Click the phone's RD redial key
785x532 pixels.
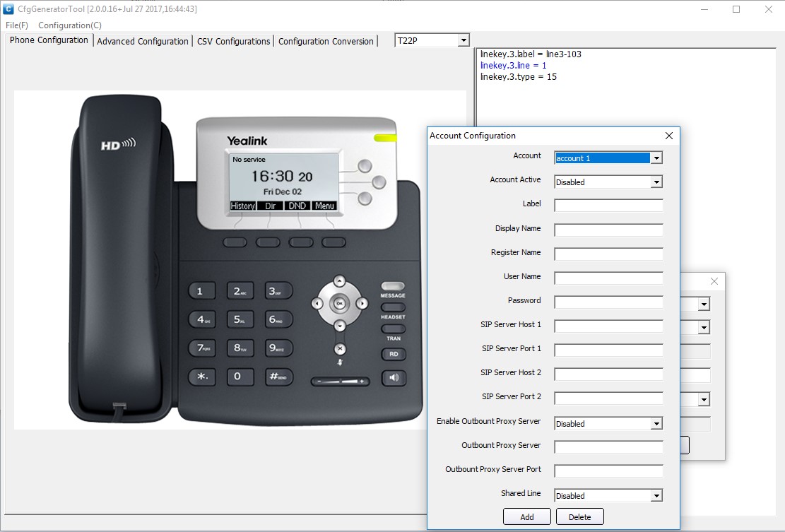(394, 355)
